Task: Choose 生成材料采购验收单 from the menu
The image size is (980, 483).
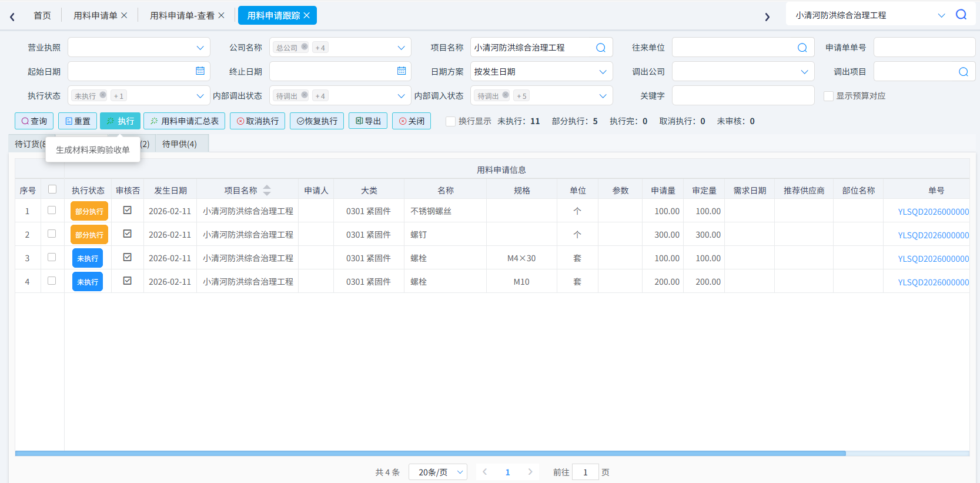Action: tap(93, 149)
